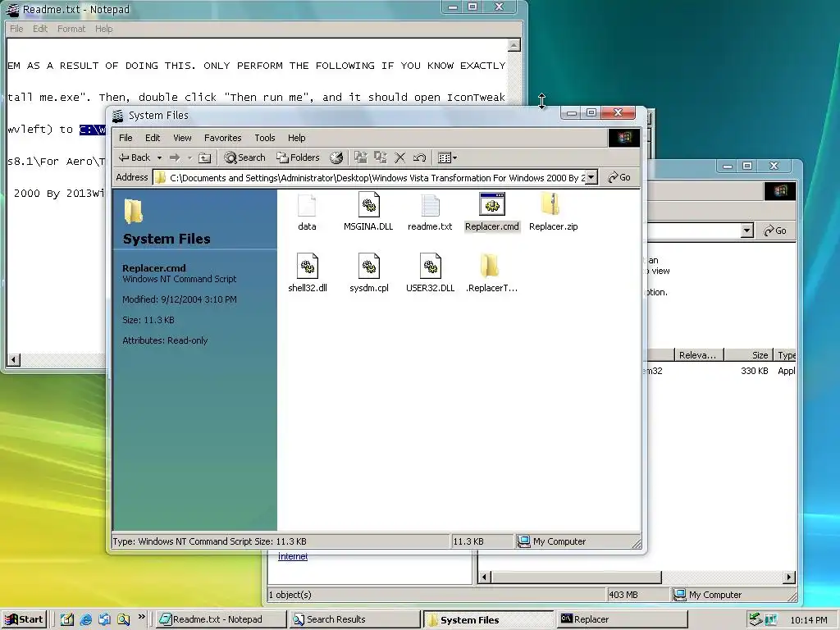Open Notepad Edit menu
The height and width of the screenshot is (630, 840).
click(40, 29)
